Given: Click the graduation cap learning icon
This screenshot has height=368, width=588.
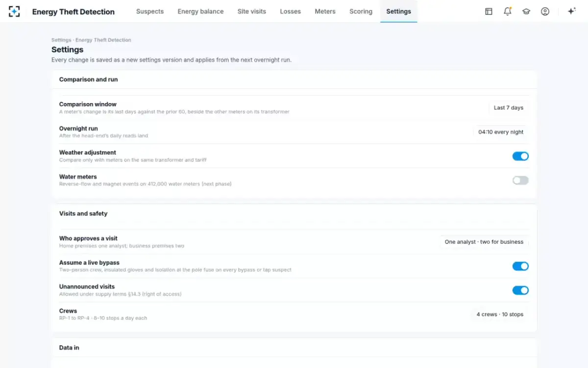Looking at the screenshot, I should coord(526,11).
